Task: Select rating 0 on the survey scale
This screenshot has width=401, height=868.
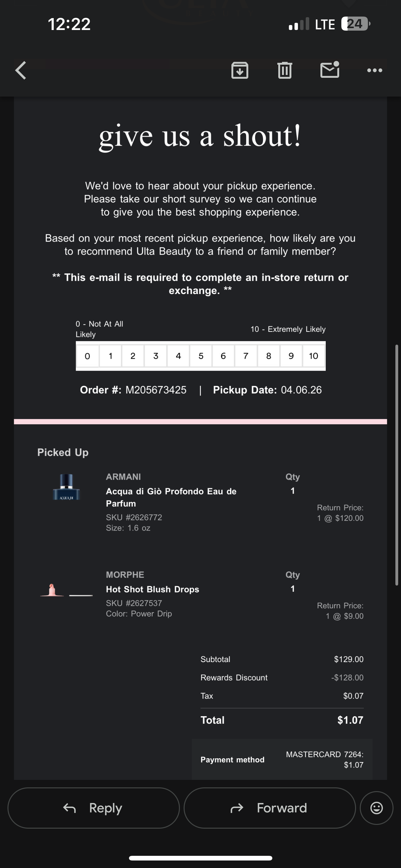Action: coord(87,356)
